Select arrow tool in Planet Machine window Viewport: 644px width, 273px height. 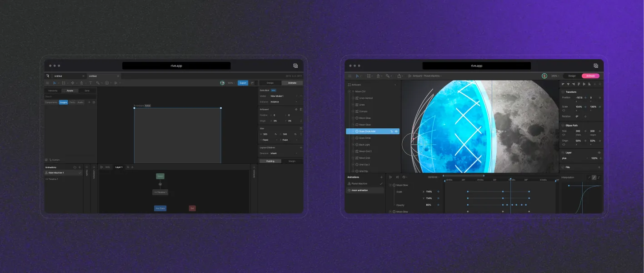coord(357,76)
